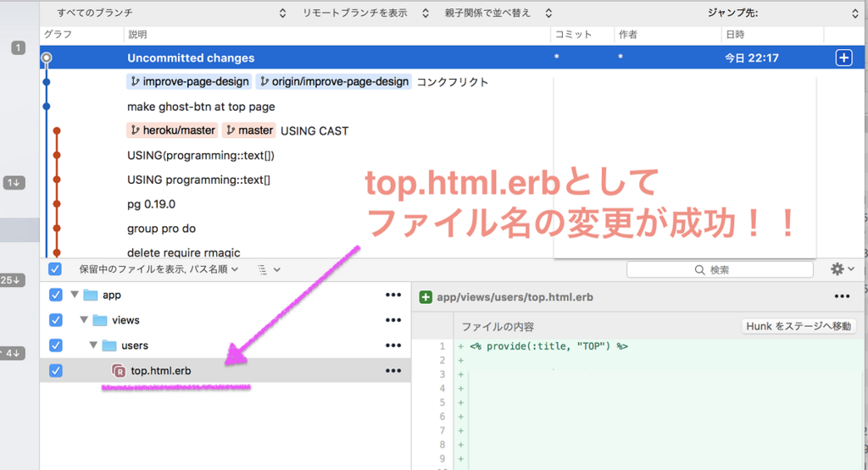The width and height of the screenshot is (868, 470).
Task: Select the USING programming::text[] commit
Action: point(198,180)
